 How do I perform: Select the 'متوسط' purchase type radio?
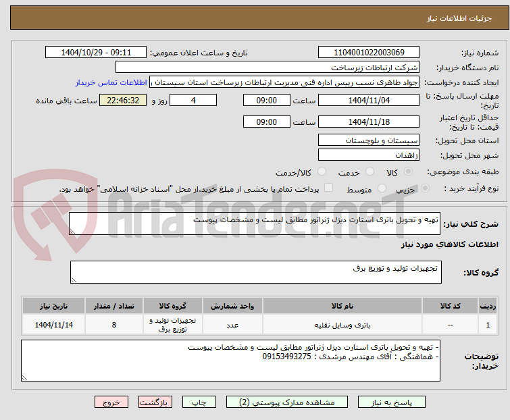coord(382,188)
